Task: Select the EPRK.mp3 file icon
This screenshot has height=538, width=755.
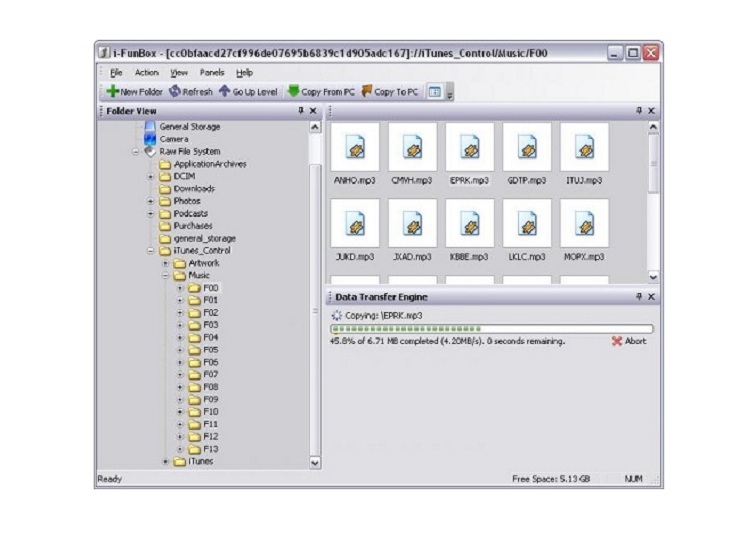Action: [x=469, y=149]
